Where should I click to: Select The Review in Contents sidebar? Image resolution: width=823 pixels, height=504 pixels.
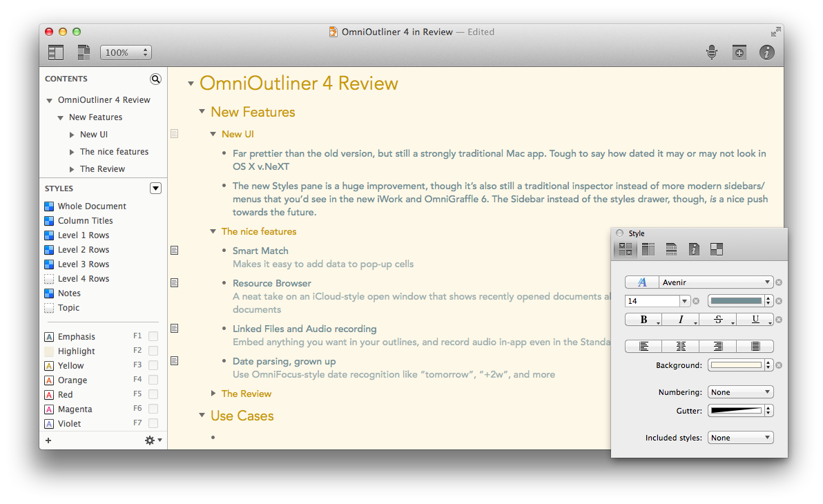[x=102, y=169]
